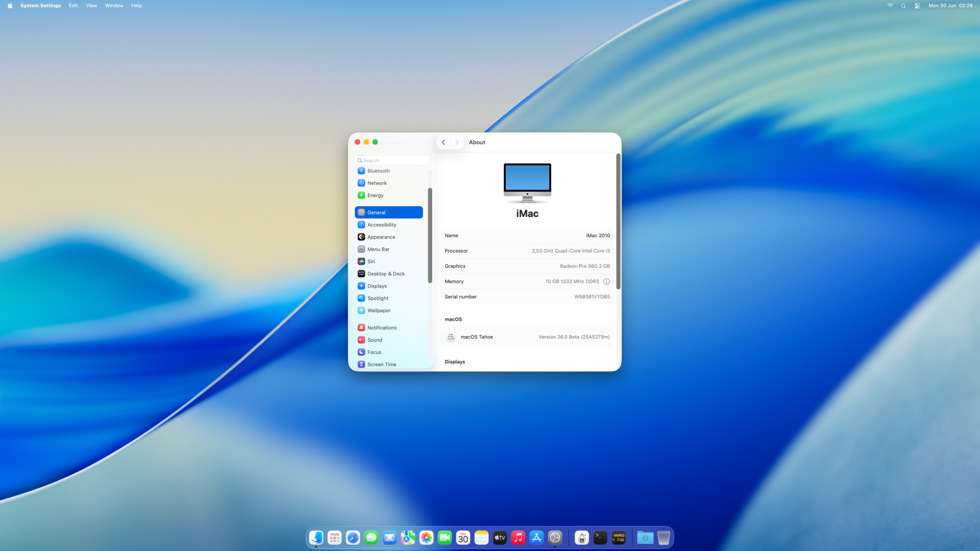Image resolution: width=980 pixels, height=551 pixels.
Task: Open Control Center in menu bar
Action: tap(917, 6)
